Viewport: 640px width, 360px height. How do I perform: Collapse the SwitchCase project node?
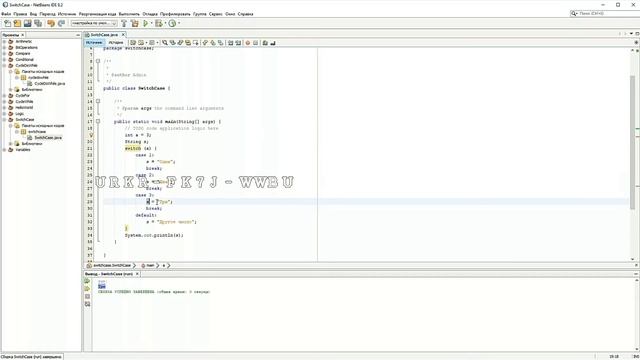point(4,120)
